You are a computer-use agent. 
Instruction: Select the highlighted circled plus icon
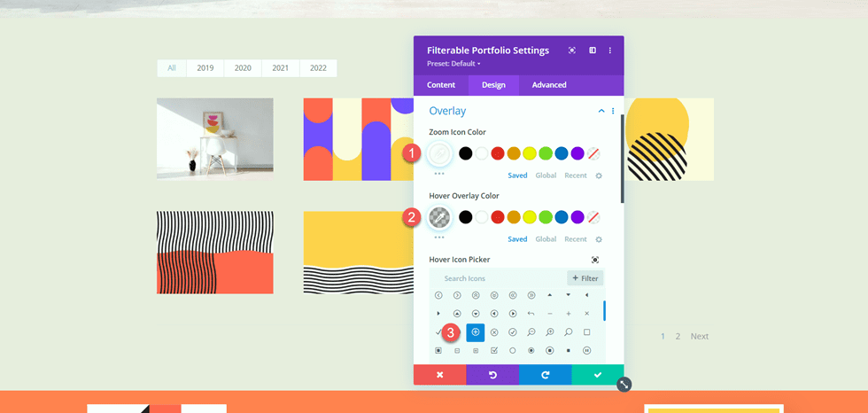pos(476,332)
